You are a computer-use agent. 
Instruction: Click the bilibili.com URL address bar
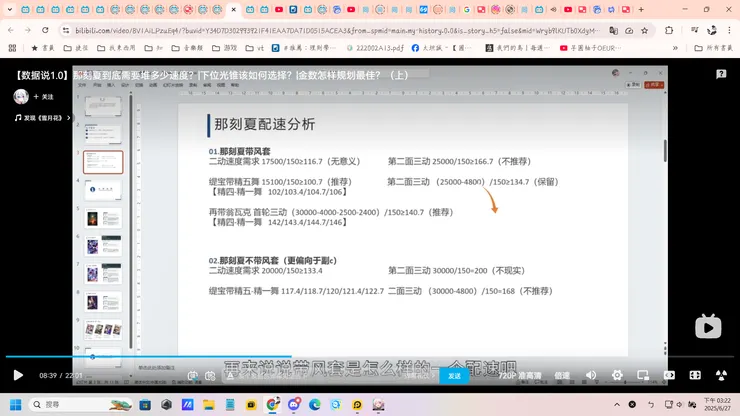(x=337, y=30)
